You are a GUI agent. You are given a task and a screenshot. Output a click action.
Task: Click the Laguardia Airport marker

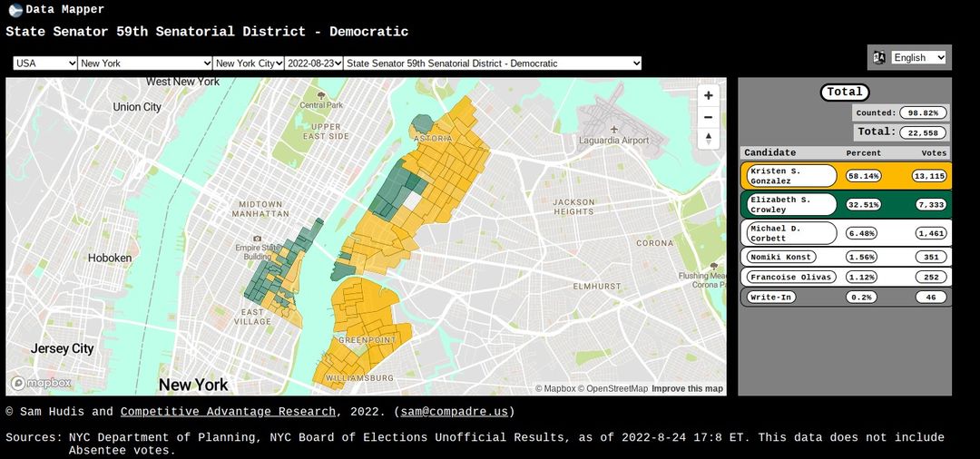coord(614,130)
